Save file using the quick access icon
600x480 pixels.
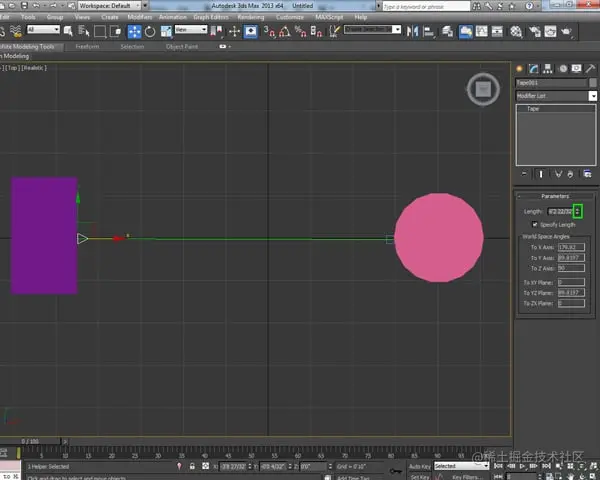click(24, 5)
